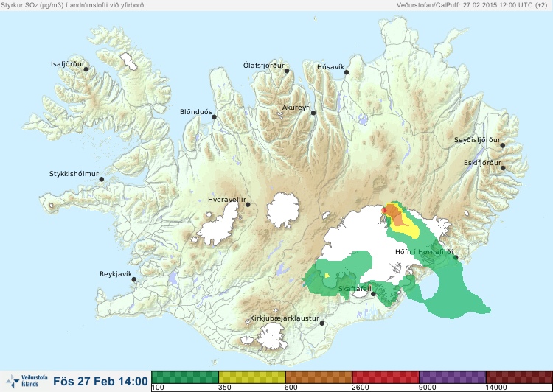
Task: Click the Akureyri label text
Action: pos(296,108)
